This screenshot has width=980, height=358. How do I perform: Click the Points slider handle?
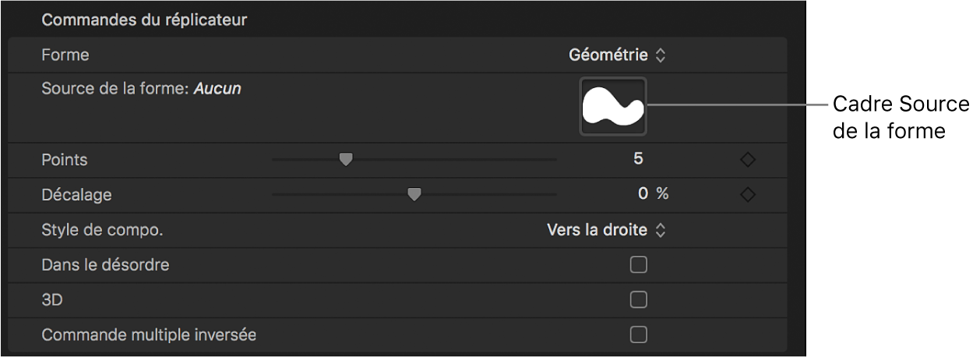coord(346,159)
